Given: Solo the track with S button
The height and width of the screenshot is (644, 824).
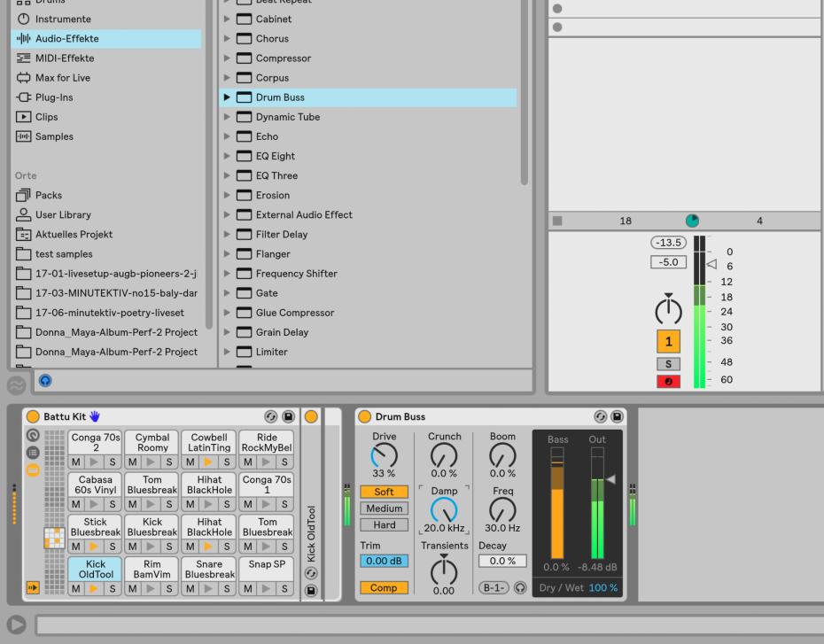Looking at the screenshot, I should (x=668, y=364).
